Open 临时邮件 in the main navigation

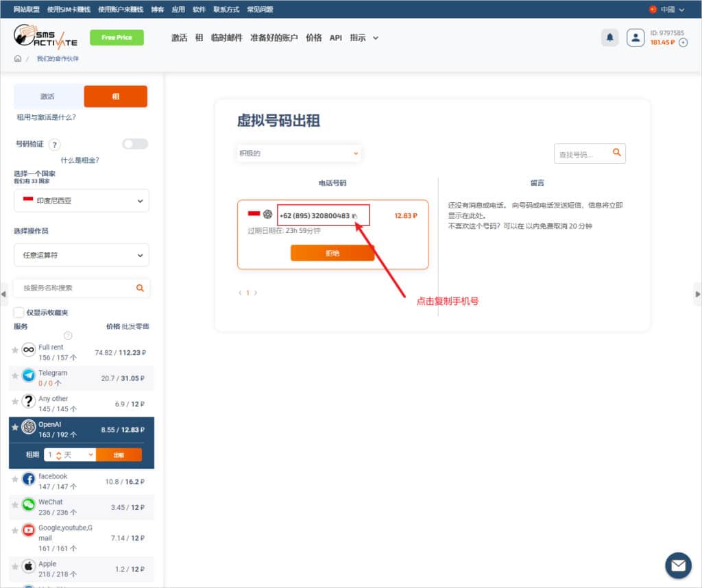point(226,38)
